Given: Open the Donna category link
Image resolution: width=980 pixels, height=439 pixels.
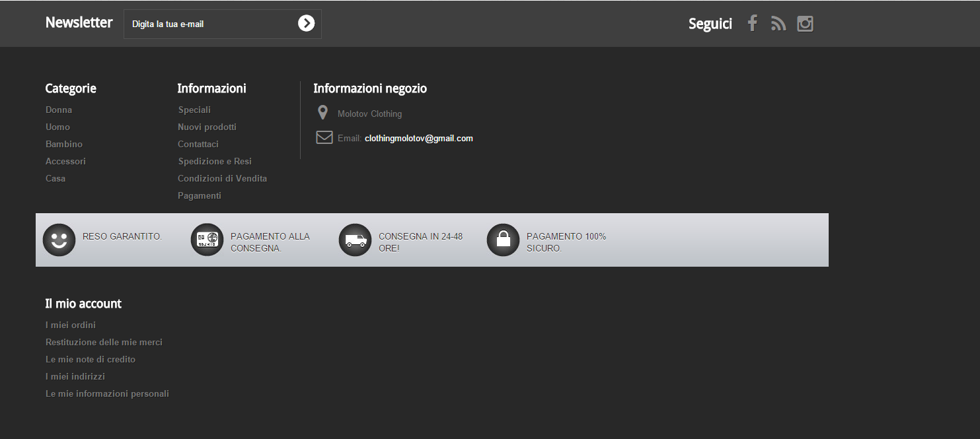Looking at the screenshot, I should click(x=59, y=110).
